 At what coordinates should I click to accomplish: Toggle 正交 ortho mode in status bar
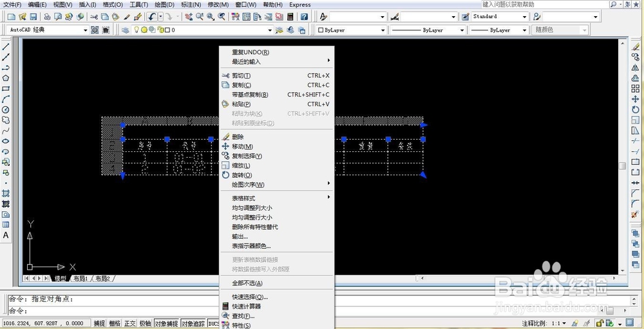pos(130,324)
